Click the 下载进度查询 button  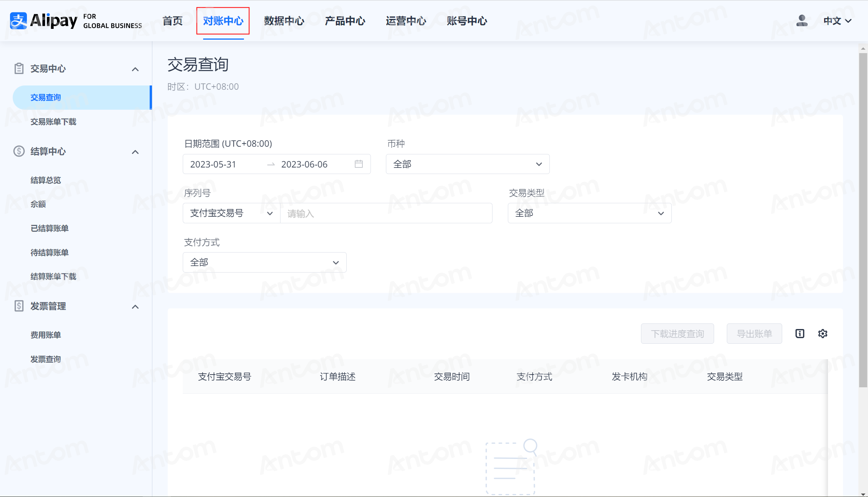pyautogui.click(x=677, y=333)
